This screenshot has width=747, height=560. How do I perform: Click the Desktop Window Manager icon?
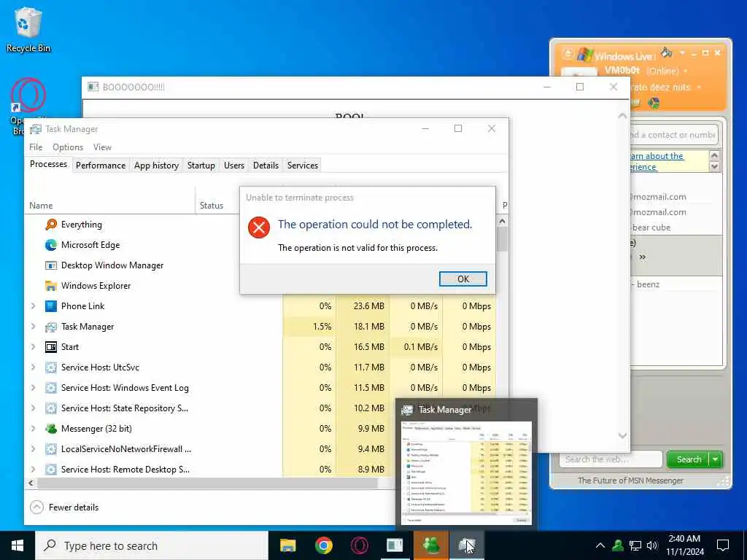(51, 265)
